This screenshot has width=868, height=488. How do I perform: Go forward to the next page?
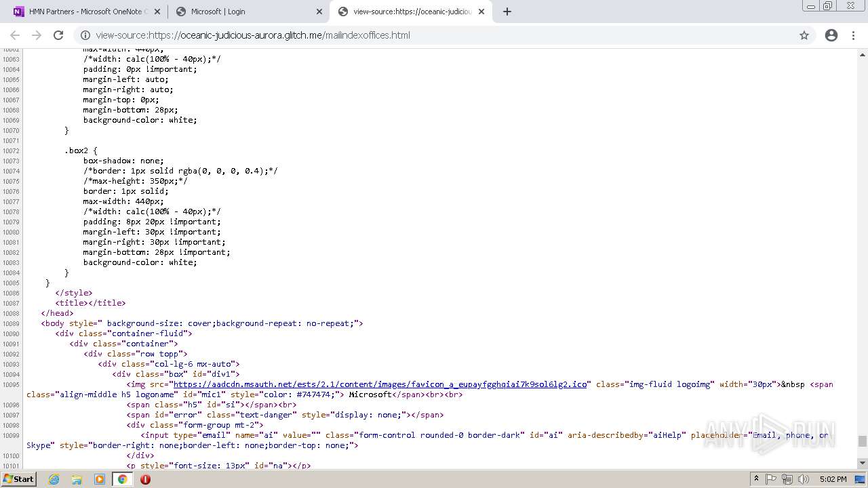(37, 35)
